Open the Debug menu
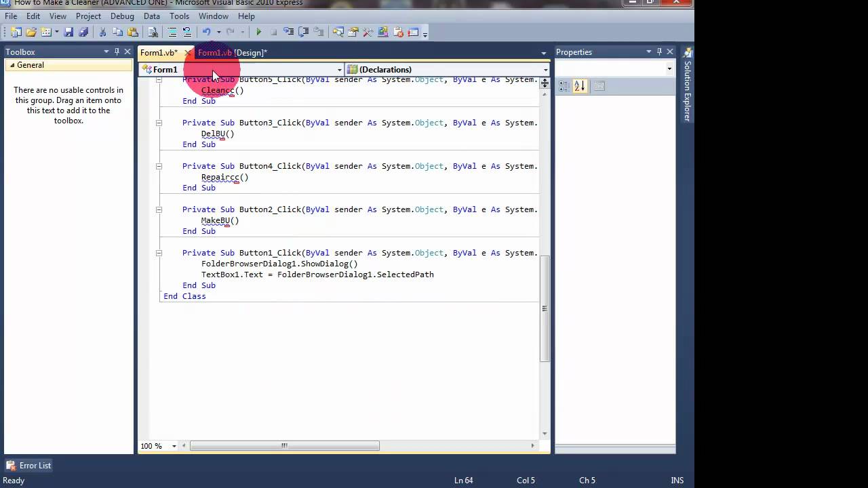868x488 pixels. (122, 16)
